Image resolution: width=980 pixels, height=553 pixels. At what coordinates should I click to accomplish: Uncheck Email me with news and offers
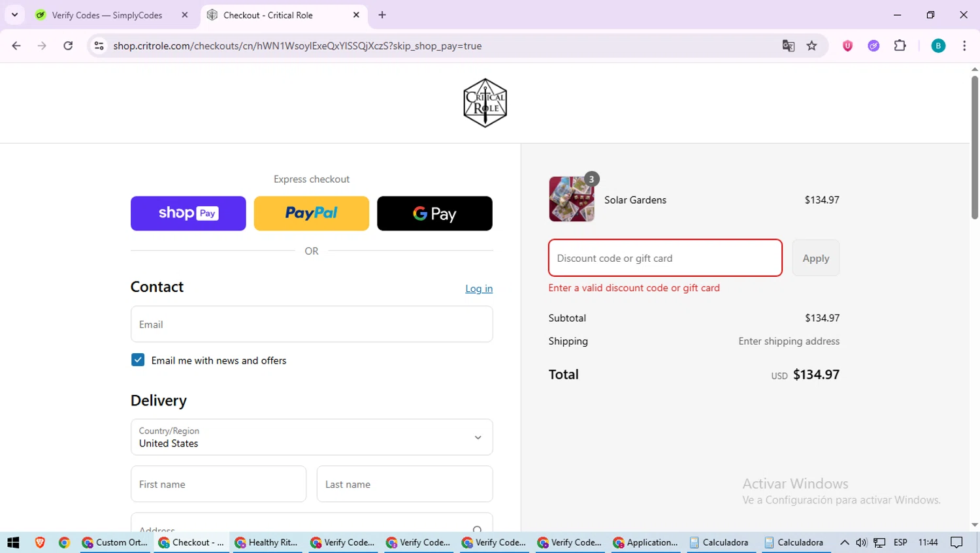[138, 360]
